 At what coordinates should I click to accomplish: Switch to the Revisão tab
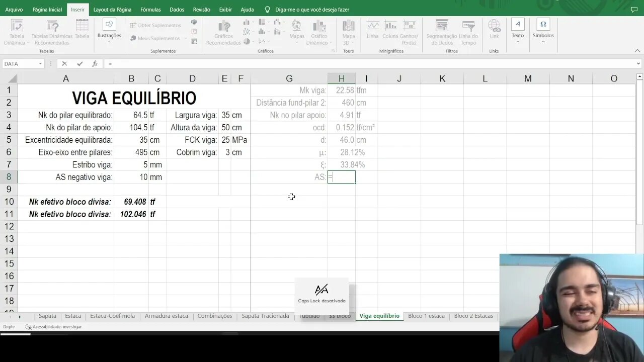coord(202,10)
